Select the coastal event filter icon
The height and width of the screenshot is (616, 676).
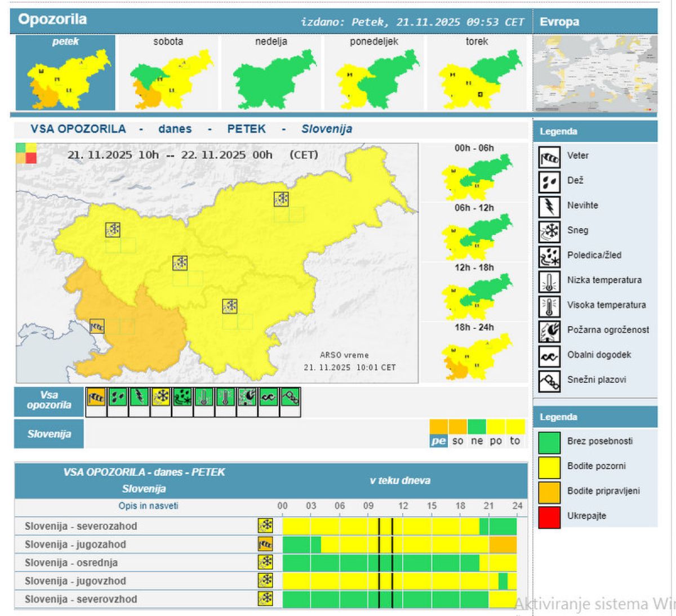(269, 397)
